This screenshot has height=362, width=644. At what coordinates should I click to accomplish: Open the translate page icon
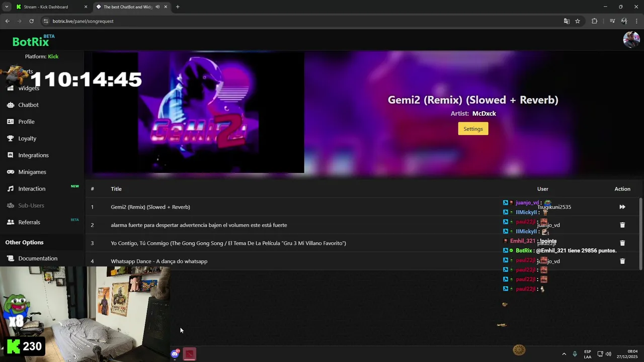click(x=567, y=21)
